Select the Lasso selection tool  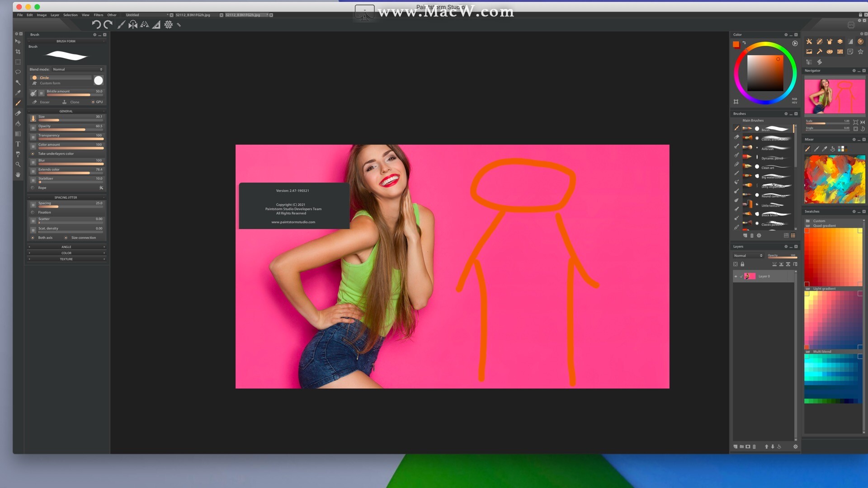point(18,72)
